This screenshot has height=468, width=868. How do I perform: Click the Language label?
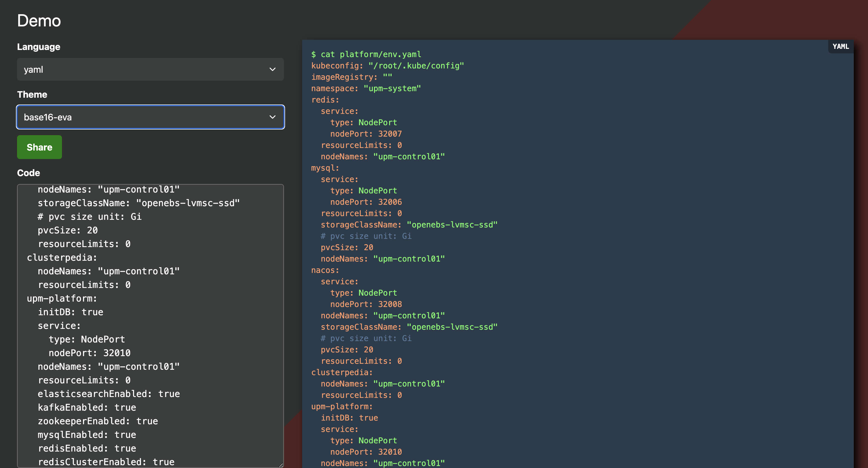click(x=39, y=47)
